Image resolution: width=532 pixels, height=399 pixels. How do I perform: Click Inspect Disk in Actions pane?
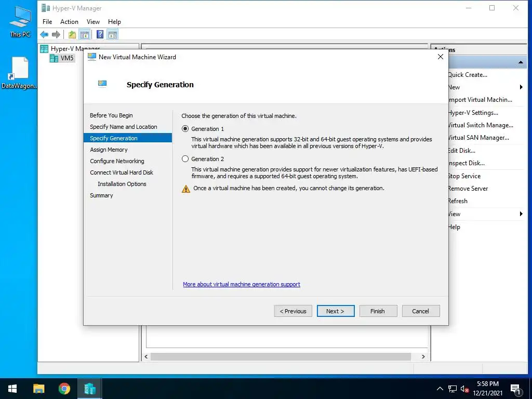pos(467,163)
